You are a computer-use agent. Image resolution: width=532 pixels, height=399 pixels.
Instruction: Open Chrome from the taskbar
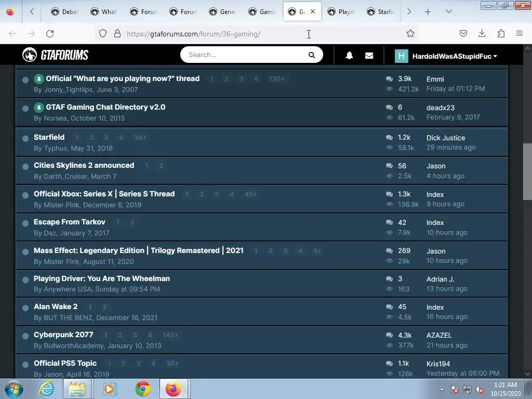(143, 389)
